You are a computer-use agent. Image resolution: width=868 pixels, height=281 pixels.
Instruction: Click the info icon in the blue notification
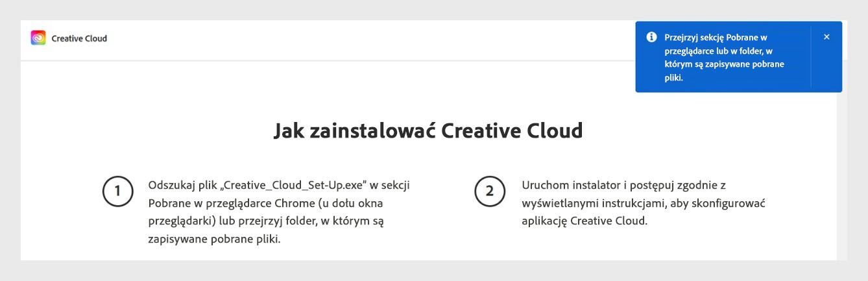[x=651, y=37]
